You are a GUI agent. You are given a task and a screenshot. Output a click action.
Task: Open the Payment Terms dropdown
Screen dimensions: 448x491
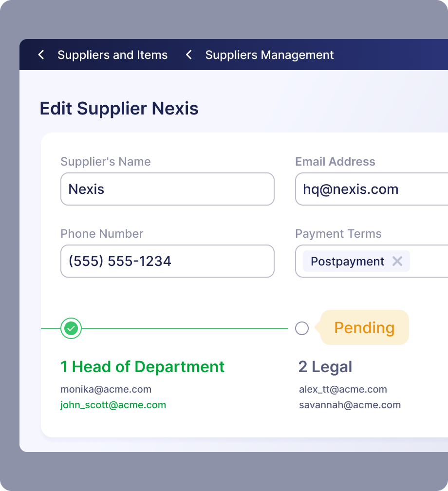point(429,261)
